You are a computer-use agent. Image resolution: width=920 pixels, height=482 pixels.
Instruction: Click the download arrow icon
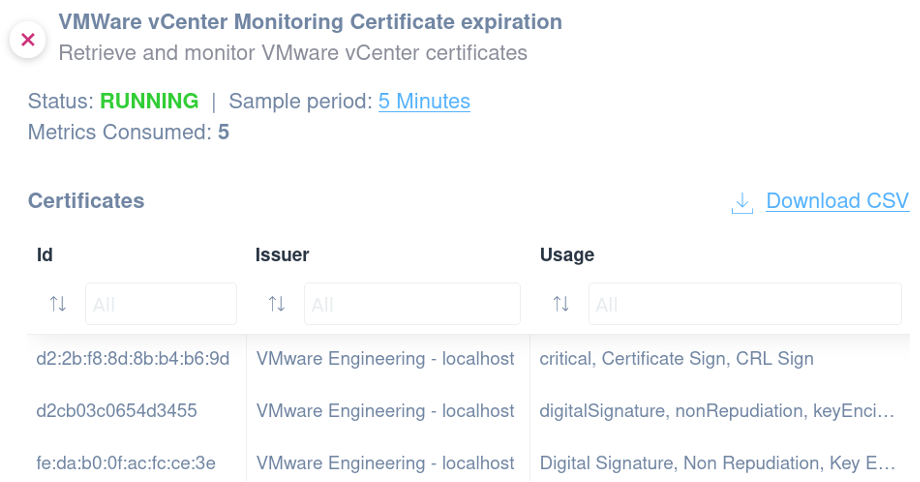742,203
